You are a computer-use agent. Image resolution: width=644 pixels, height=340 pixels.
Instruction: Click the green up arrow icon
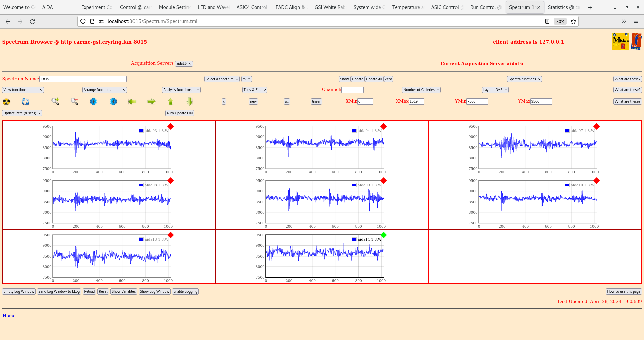(171, 102)
